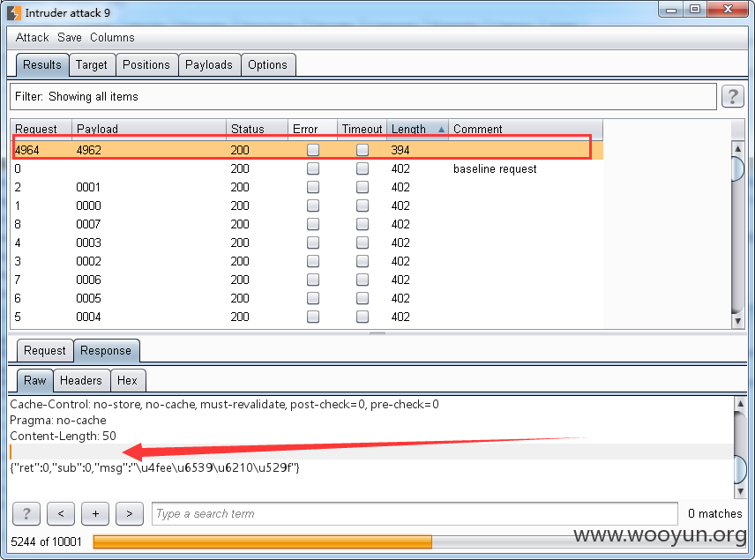Screen dimensions: 755x560
Task: Sort results by Request column header
Action: click(41, 129)
